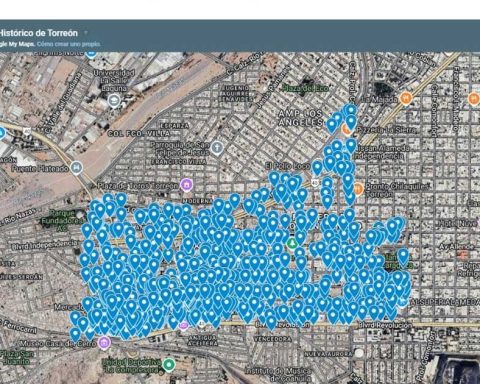Screen dimensions: 480x384
Task: Click the Plaza del Eco park label
Action: [305, 88]
